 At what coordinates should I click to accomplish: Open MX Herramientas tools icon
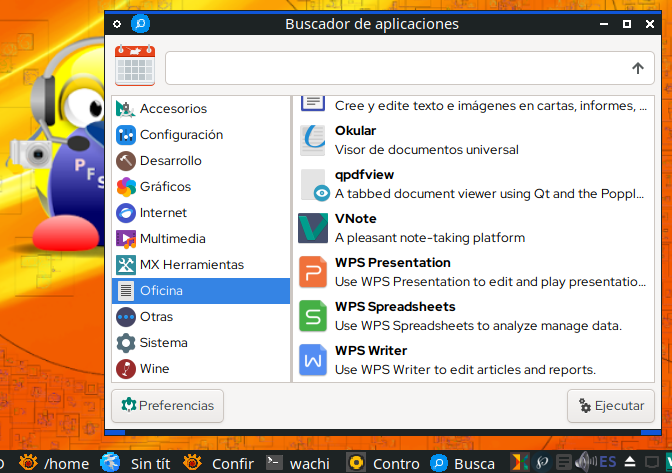pyautogui.click(x=126, y=265)
